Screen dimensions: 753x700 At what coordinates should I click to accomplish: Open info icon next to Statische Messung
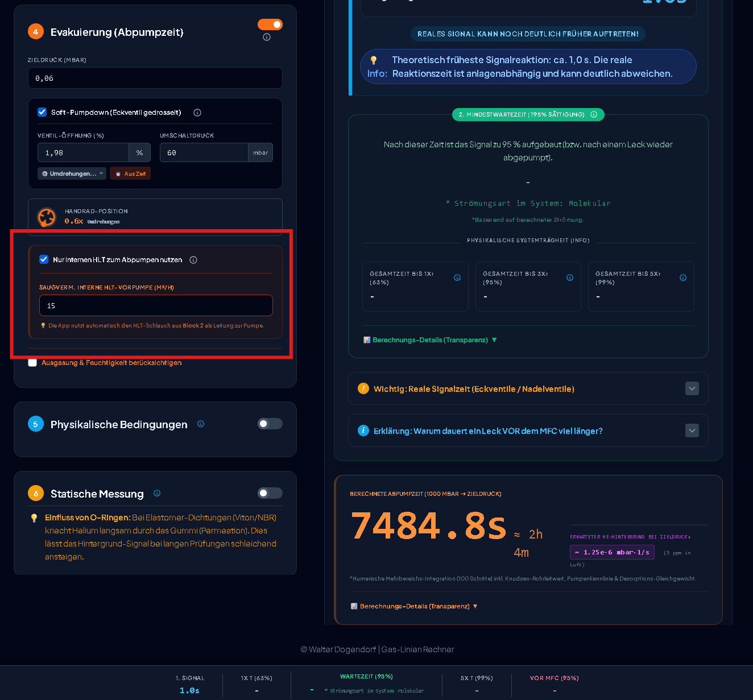(x=157, y=493)
